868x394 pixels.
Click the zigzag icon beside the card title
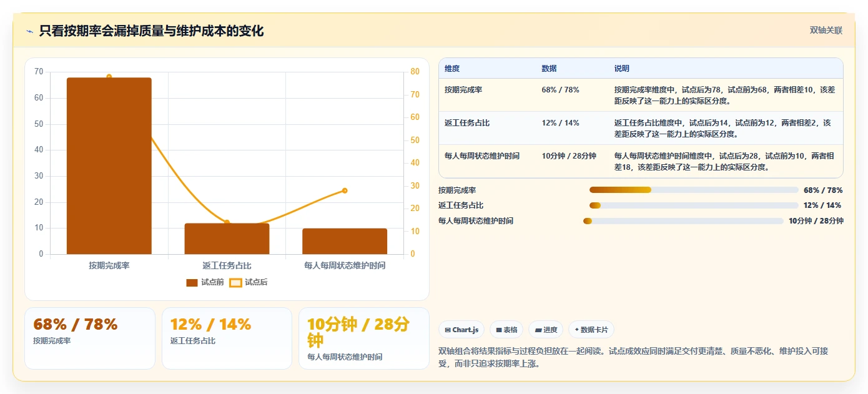click(x=30, y=31)
